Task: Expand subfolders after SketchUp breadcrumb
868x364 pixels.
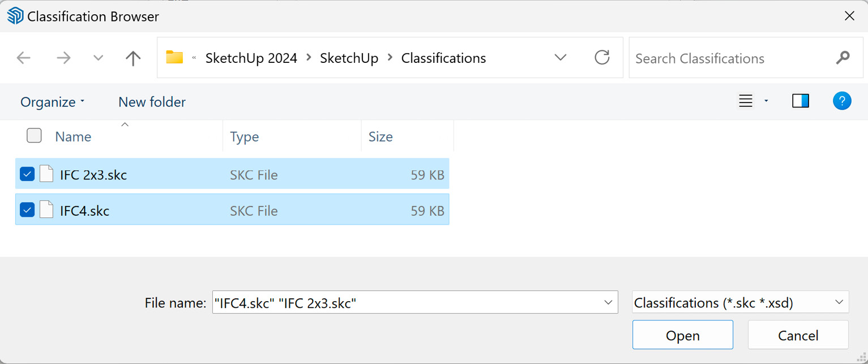Action: coord(390,58)
